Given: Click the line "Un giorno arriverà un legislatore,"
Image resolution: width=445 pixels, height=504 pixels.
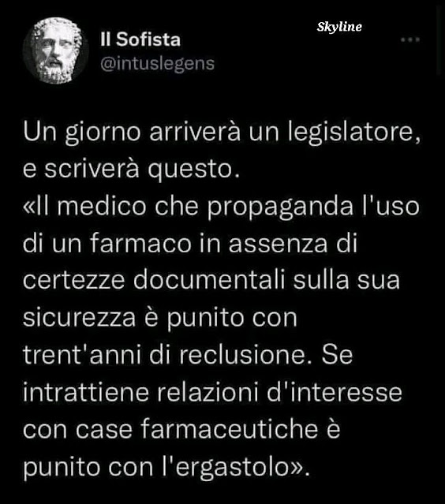Looking at the screenshot, I should tap(222, 133).
